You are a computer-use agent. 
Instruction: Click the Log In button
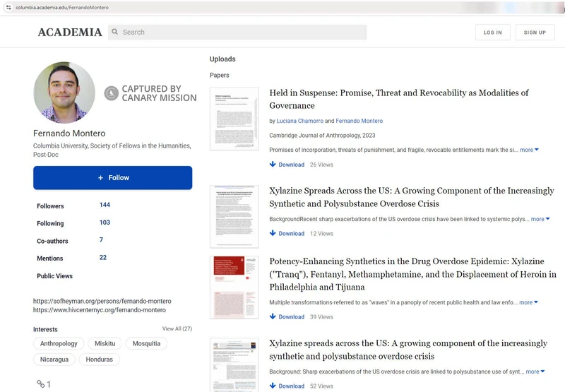click(492, 32)
